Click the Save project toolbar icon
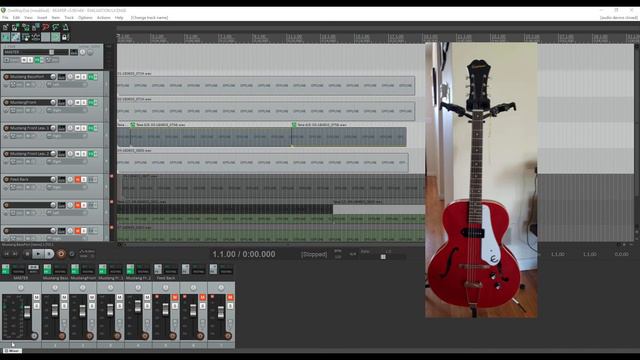640x360 pixels. 25,27
